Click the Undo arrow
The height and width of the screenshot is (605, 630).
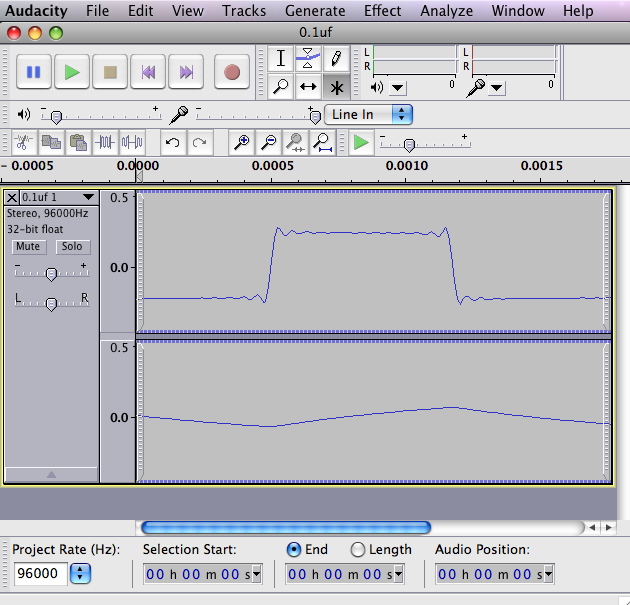pyautogui.click(x=173, y=142)
